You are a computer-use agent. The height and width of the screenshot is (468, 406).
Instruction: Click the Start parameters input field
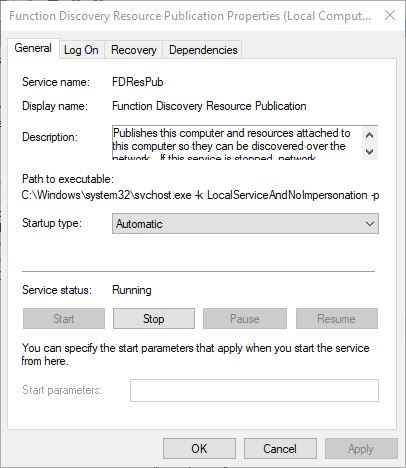(254, 390)
